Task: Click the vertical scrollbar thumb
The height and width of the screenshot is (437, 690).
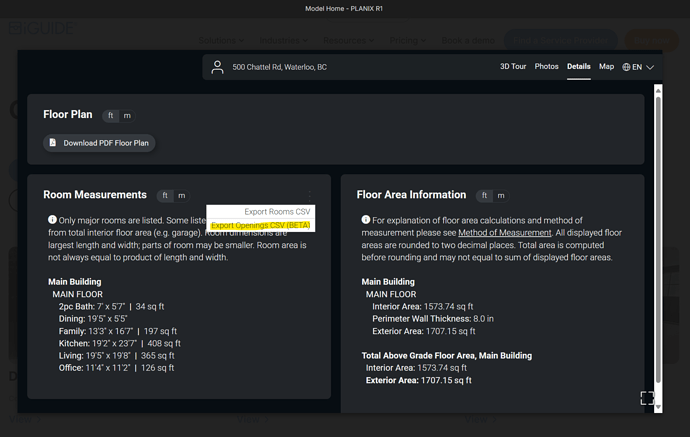Action: pyautogui.click(x=658, y=240)
